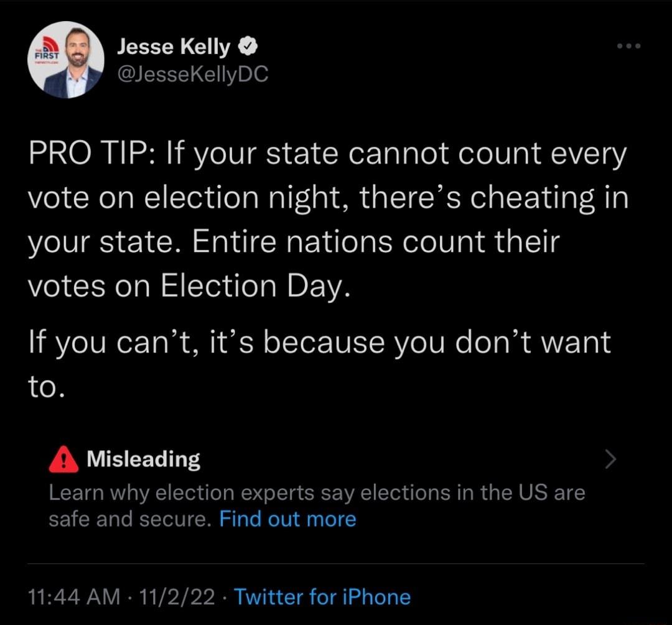Click the verified badge next to Jesse Kelly

pos(248,45)
